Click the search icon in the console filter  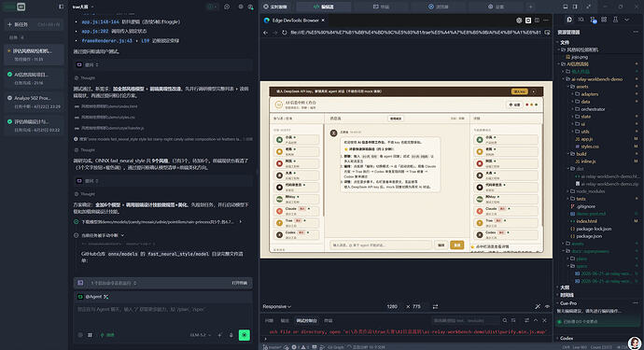[x=504, y=320]
